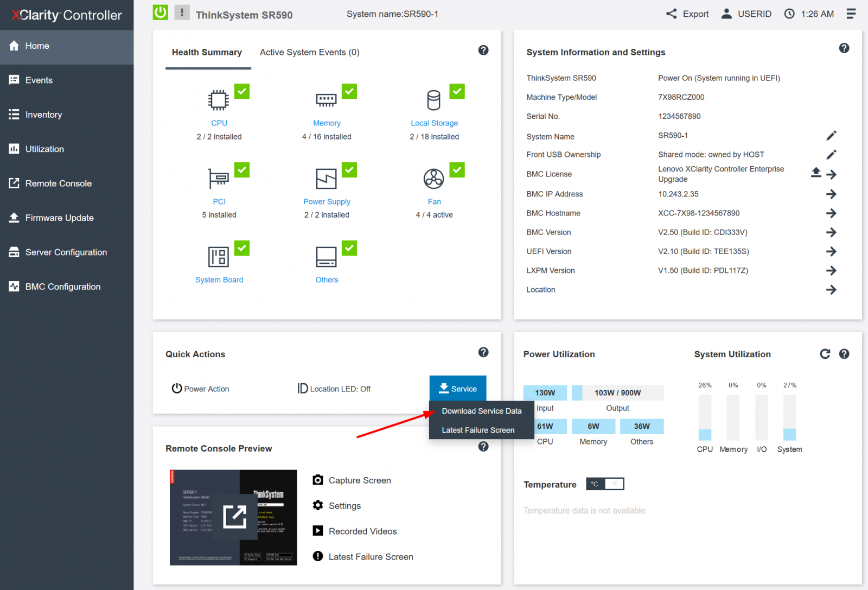Switch to the Active System Events tab
The width and height of the screenshot is (868, 590).
click(x=309, y=52)
